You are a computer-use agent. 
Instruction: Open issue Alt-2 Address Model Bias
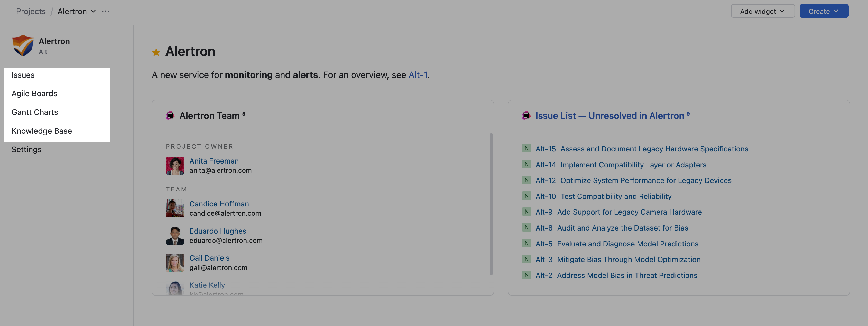pyautogui.click(x=616, y=275)
